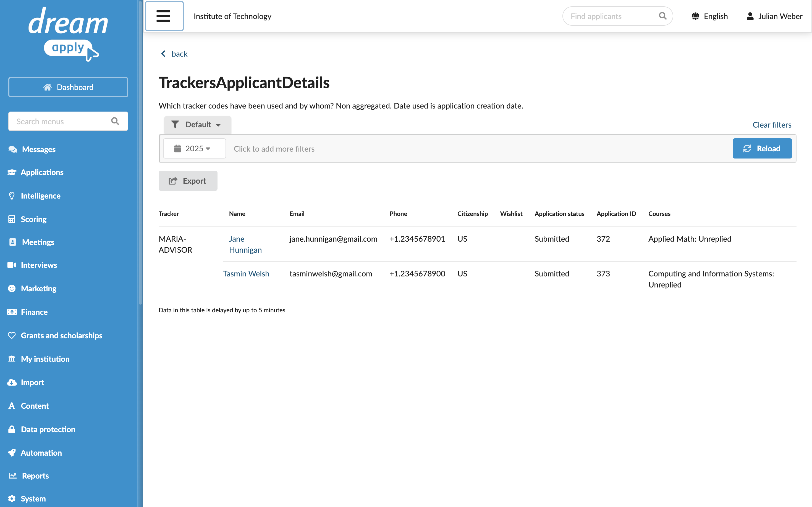Viewport: 812px width, 507px height.
Task: Open the System menu
Action: [33, 499]
